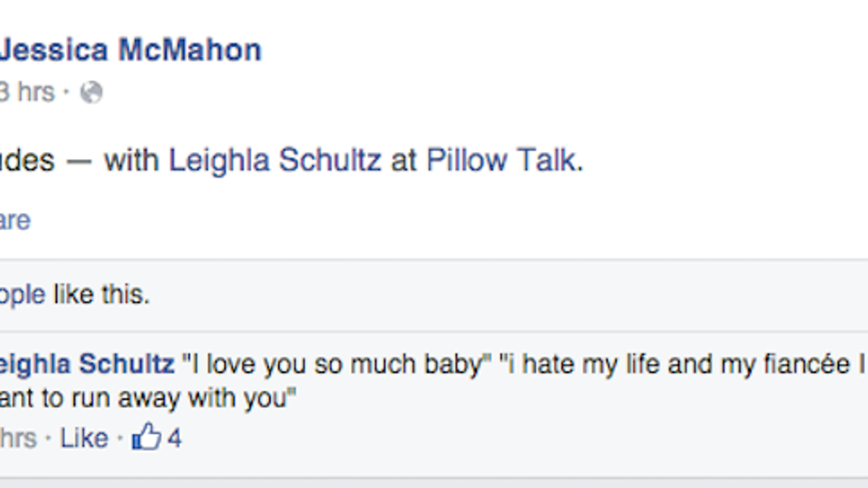Open the Pillow Talk location link
The image size is (868, 488).
point(501,160)
